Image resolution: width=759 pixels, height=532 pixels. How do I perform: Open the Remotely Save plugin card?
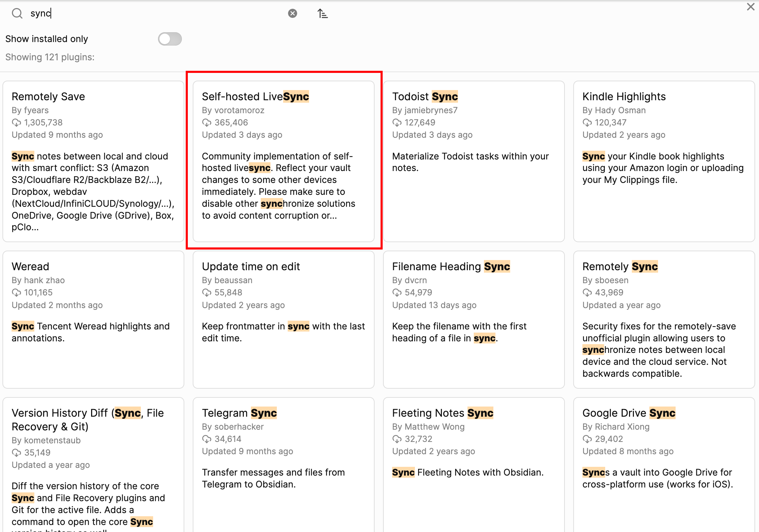[x=93, y=161]
